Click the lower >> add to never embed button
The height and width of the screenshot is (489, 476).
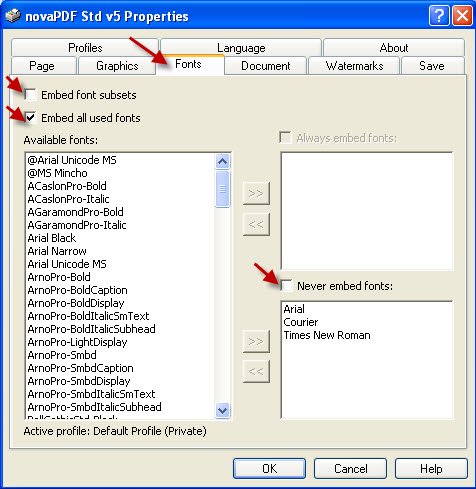(256, 341)
